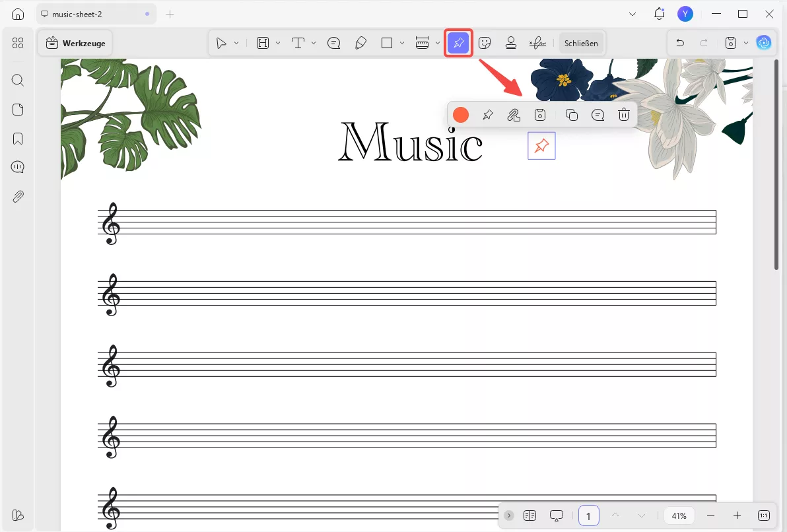Enable presentation mode at the bottom bar
Viewport: 787px width, 532px height.
[x=557, y=515]
